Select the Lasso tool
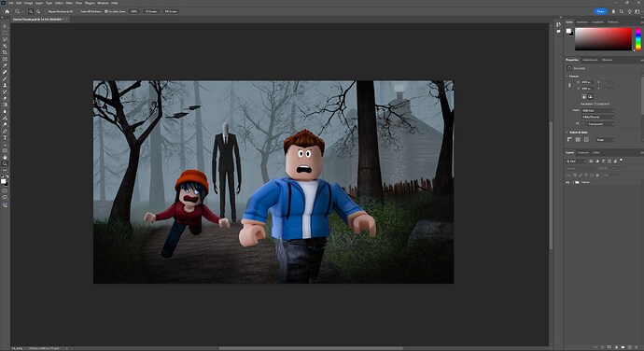Image resolution: width=644 pixels, height=351 pixels. coord(5,39)
